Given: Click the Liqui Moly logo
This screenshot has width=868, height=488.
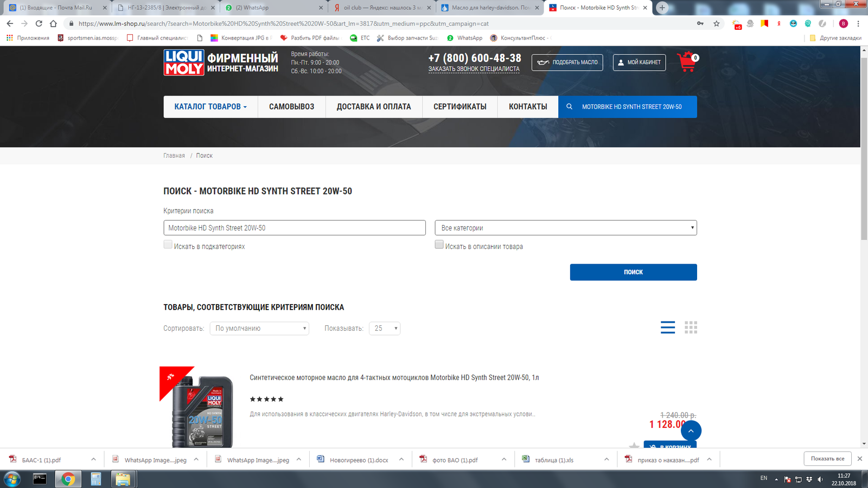Looking at the screenshot, I should click(184, 62).
